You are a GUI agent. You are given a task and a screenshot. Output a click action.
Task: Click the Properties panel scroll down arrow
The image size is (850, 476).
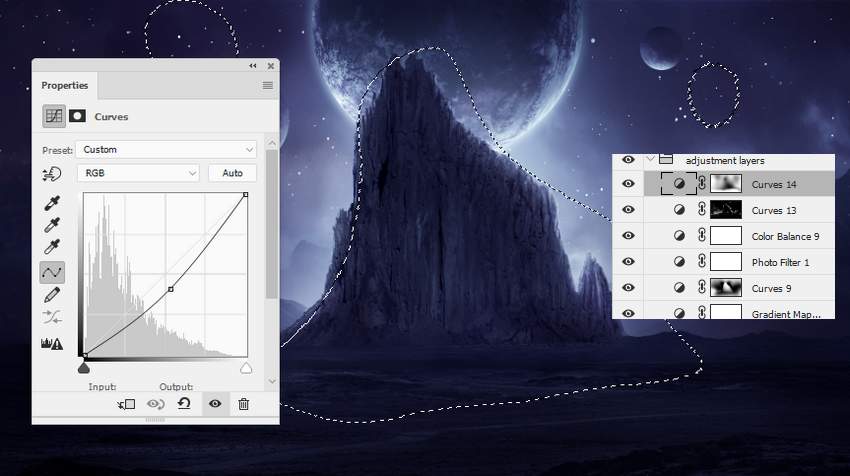point(272,381)
